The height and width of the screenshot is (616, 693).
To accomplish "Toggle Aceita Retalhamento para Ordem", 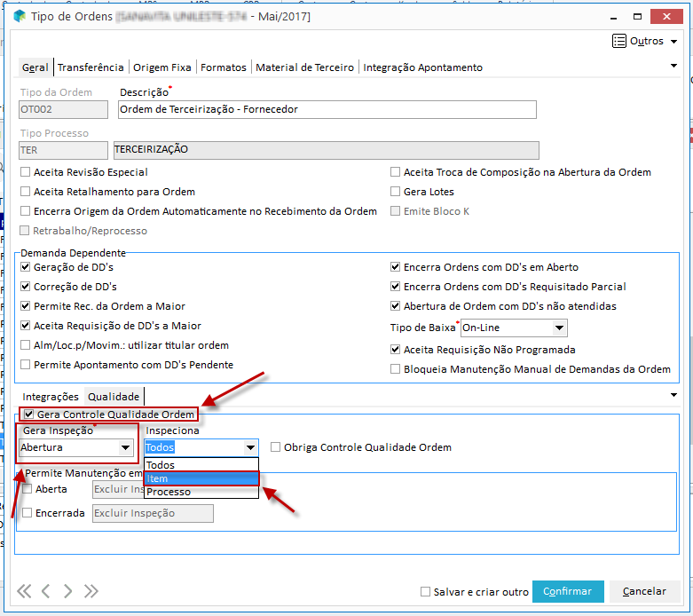I will [25, 191].
